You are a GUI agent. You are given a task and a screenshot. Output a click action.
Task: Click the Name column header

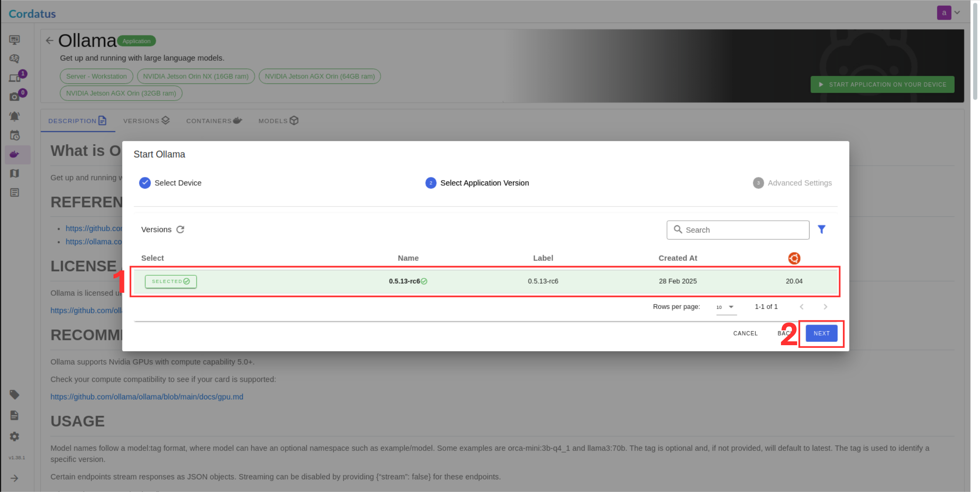[x=408, y=258]
